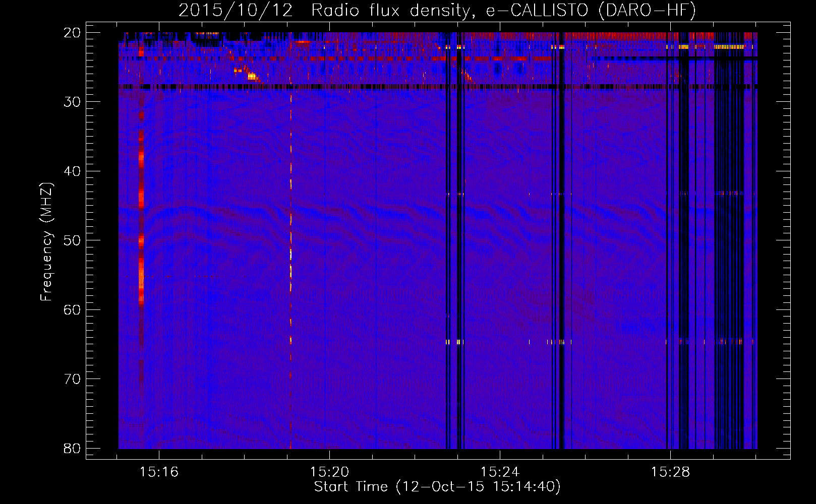The image size is (816, 504).
Task: Click the frequency tick label '30'
Action: click(x=72, y=102)
